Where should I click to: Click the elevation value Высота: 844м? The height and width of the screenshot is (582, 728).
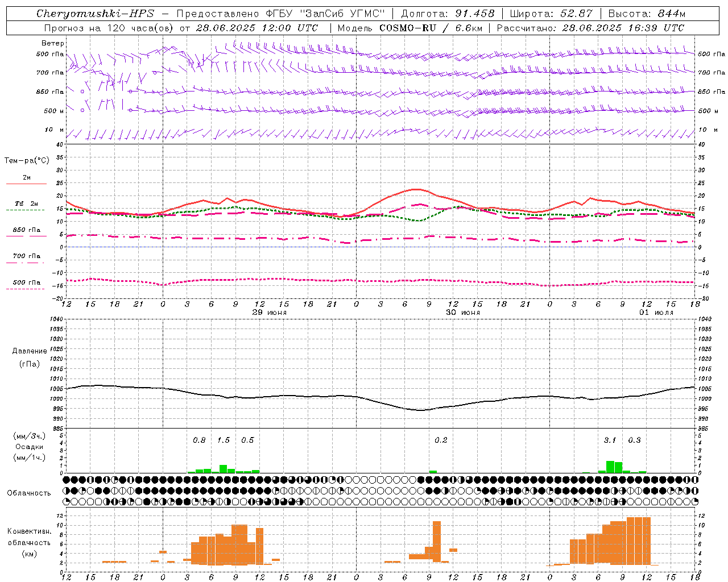647,14
